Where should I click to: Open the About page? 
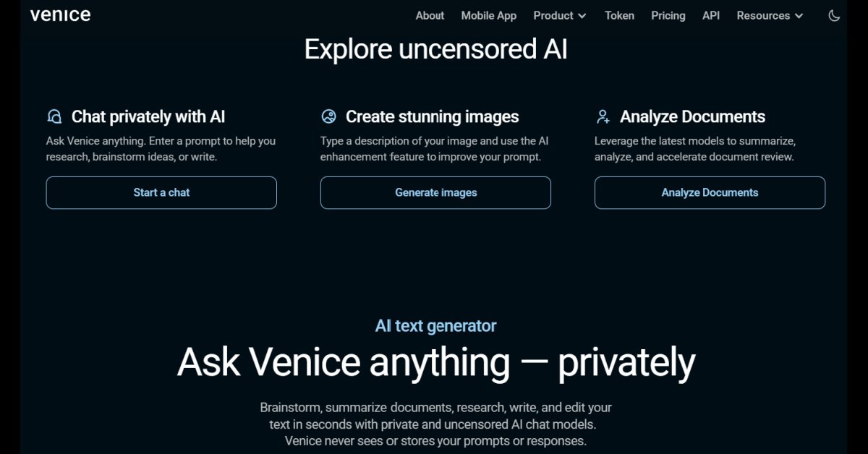pos(430,15)
